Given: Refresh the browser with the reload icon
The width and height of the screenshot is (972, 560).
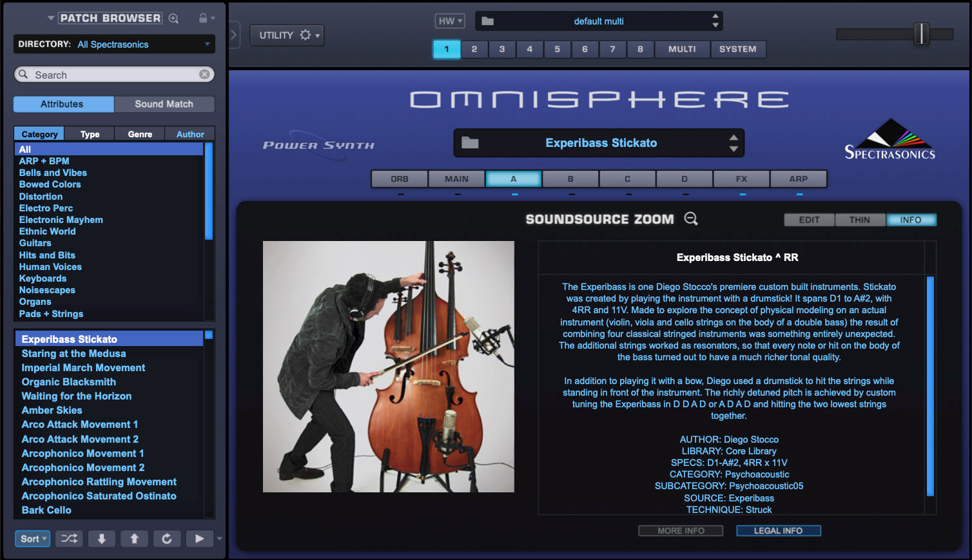Looking at the screenshot, I should point(167,539).
